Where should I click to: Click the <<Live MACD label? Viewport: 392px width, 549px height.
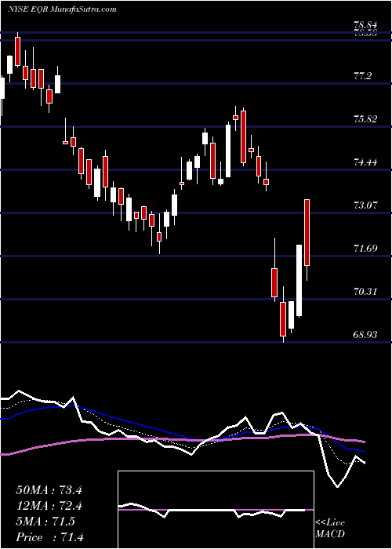click(330, 529)
